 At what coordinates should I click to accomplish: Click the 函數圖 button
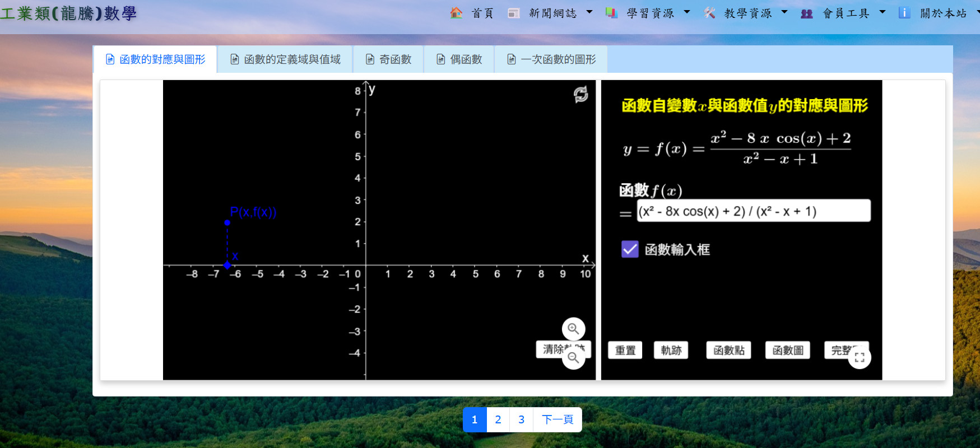[787, 350]
